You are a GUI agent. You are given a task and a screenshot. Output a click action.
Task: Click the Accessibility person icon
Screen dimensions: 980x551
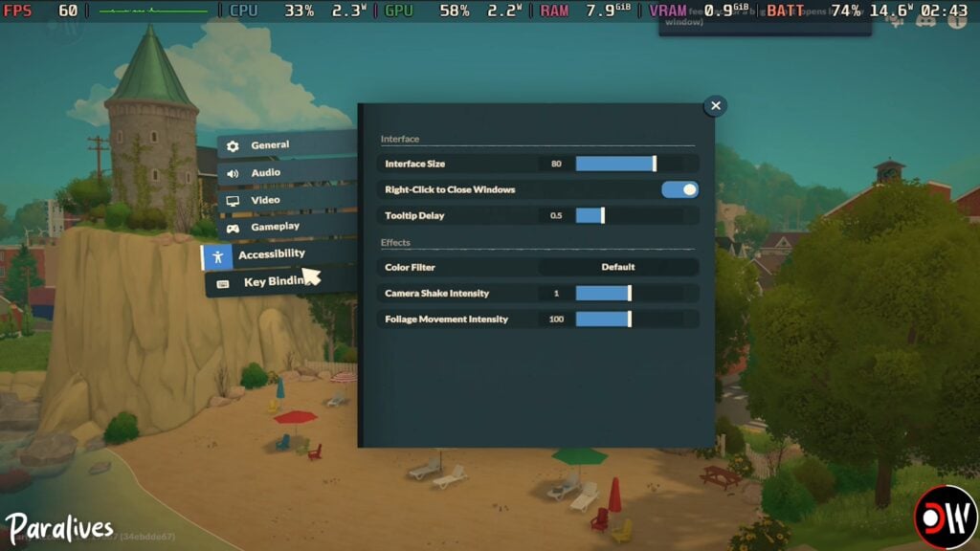click(x=217, y=256)
